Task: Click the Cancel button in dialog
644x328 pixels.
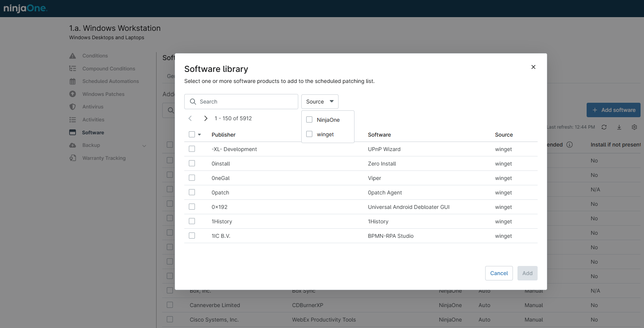Action: [499, 273]
